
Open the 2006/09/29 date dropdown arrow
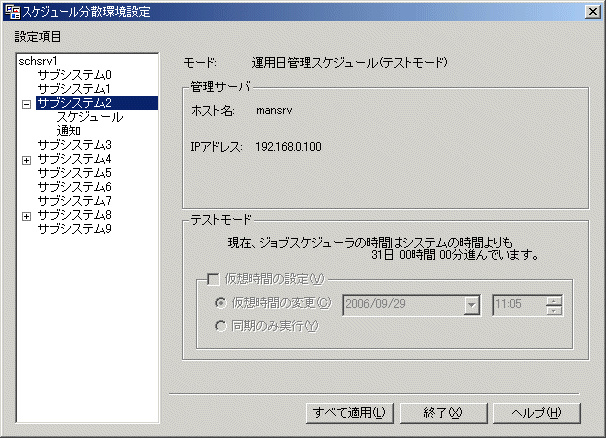472,305
